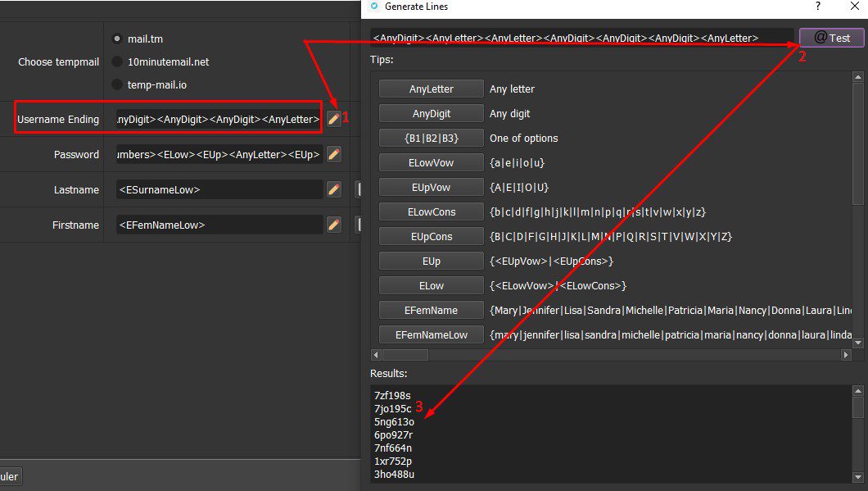Viewport: 868px width, 491px height.
Task: Click the EUpCons tip button
Action: [432, 236]
